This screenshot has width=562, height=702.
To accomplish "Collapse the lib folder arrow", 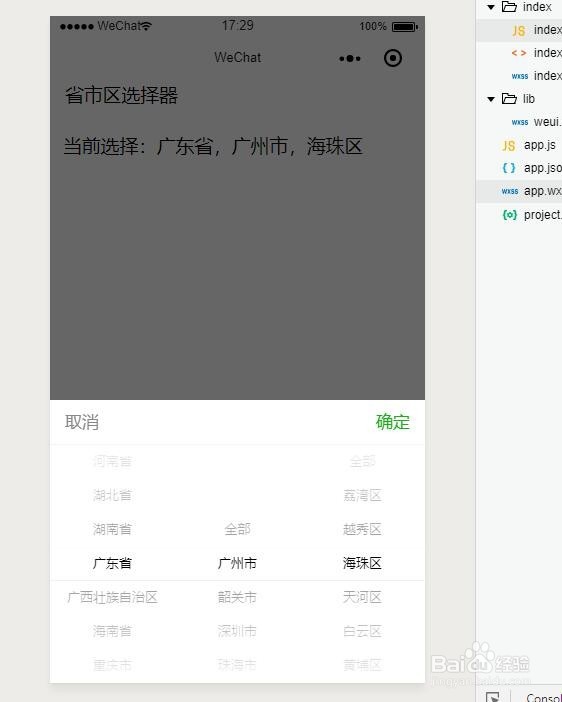I will point(491,99).
